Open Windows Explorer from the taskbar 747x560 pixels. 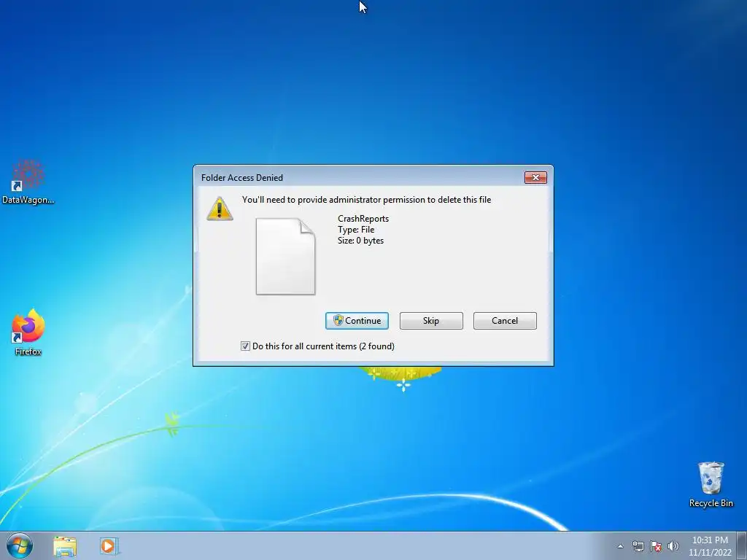point(65,546)
